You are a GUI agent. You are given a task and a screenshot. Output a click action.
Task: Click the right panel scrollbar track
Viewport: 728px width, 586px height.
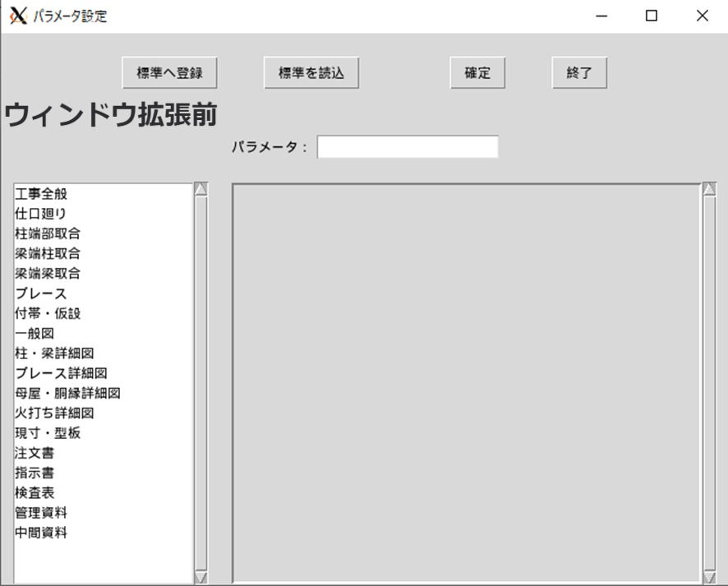[x=709, y=383]
